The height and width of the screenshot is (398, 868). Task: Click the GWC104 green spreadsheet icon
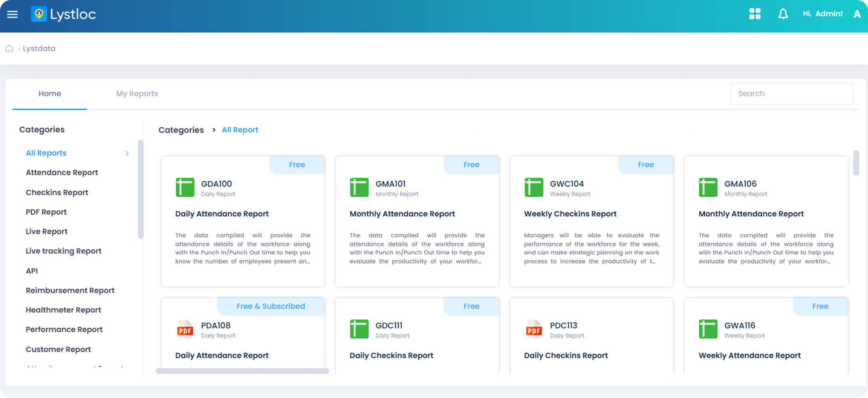coord(534,188)
